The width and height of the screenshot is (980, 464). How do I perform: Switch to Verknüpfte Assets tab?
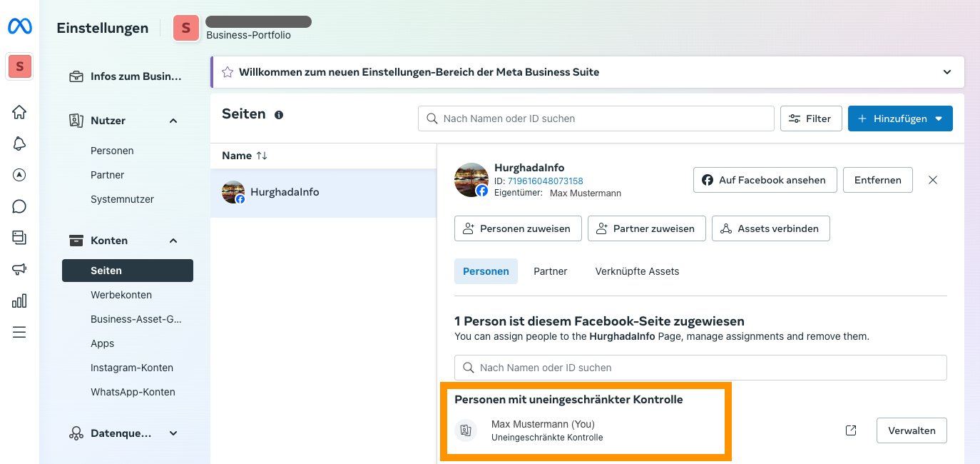point(637,271)
